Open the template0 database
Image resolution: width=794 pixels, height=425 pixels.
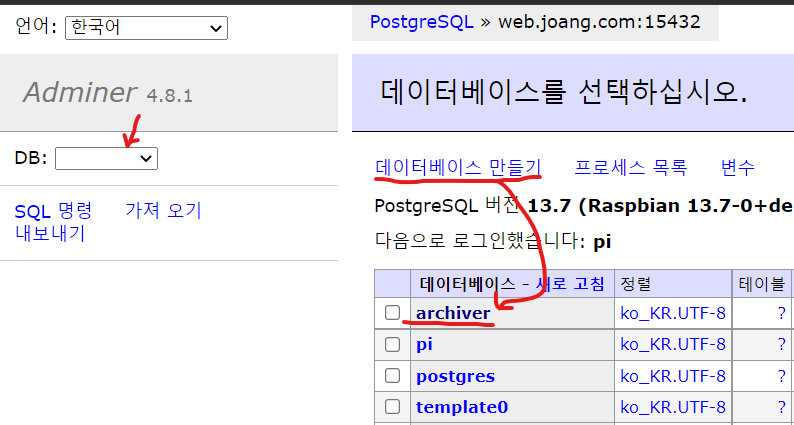pyautogui.click(x=462, y=407)
